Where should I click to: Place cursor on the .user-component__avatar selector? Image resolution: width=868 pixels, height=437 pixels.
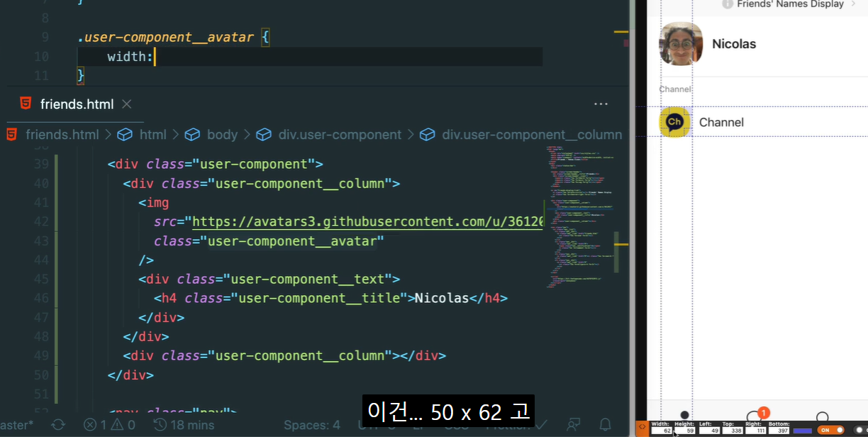pyautogui.click(x=165, y=37)
